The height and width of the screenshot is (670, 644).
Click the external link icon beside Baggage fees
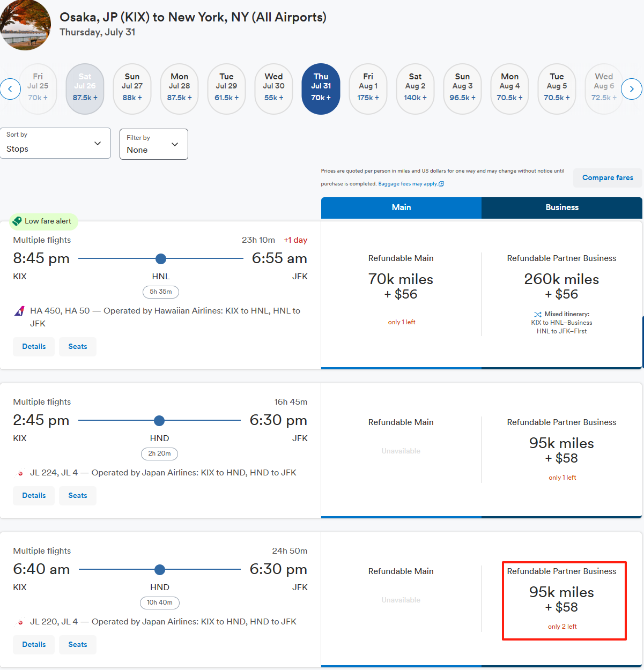(x=441, y=184)
